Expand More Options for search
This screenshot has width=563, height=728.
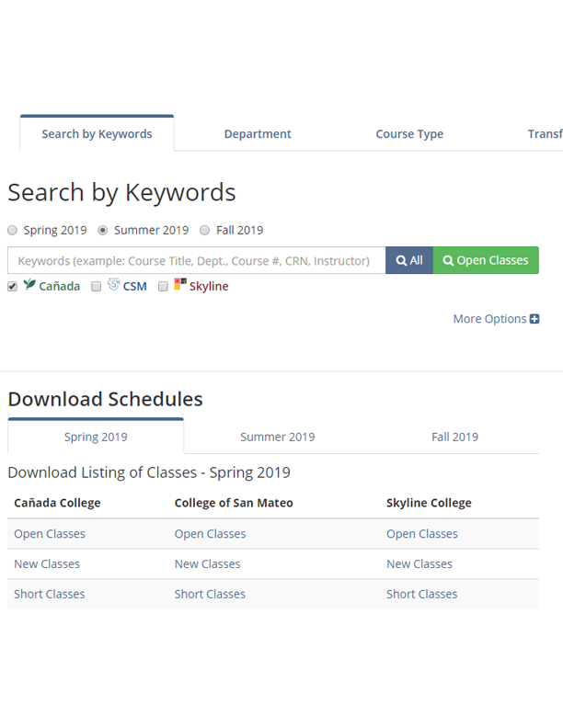coord(489,319)
